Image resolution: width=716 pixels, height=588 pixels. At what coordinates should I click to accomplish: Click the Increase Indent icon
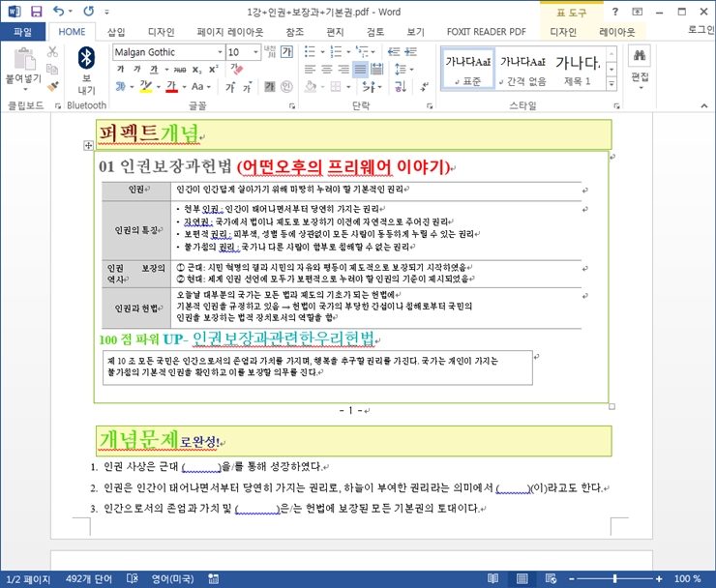click(x=410, y=52)
